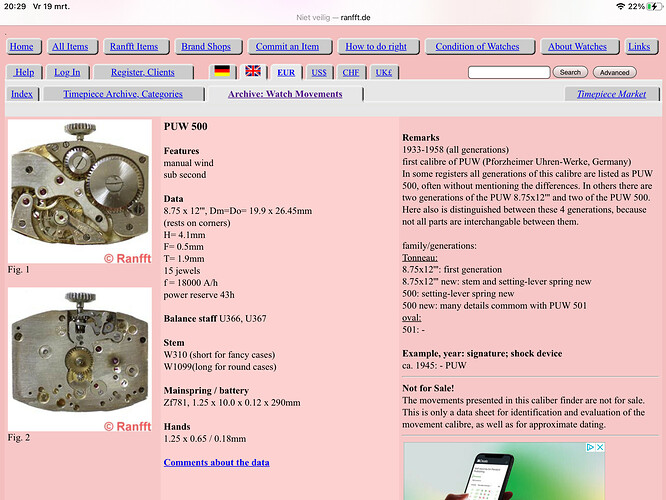666x500 pixels.
Task: Select hands '1.25 x 0.65 / 0.18mm' text
Action: tap(205, 438)
